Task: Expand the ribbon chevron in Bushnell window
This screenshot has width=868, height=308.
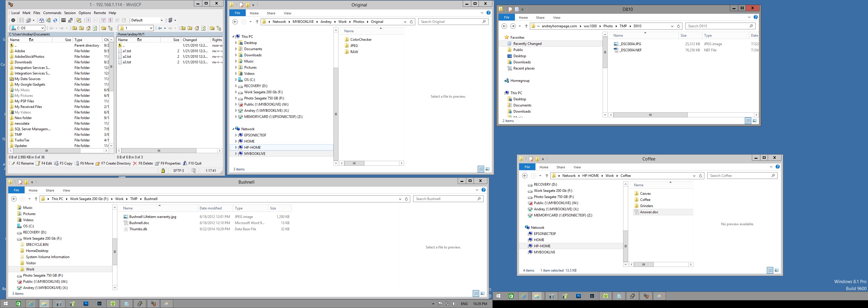Action: click(477, 190)
